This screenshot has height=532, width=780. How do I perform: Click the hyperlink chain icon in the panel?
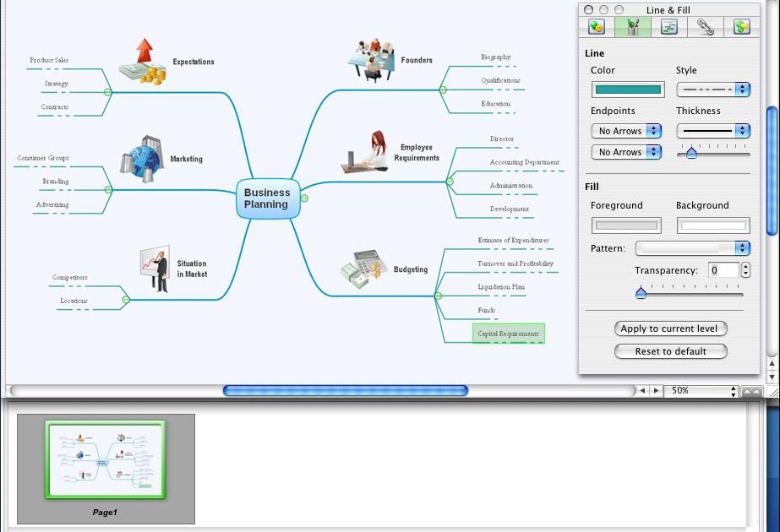pos(704,28)
